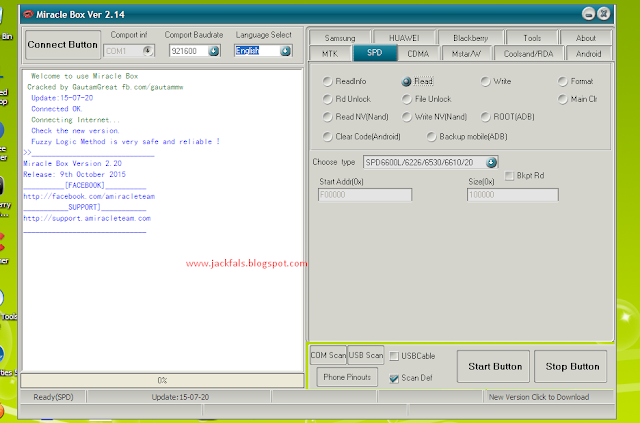Select Read NV(Nand) radio button
This screenshot has width=640, height=423.
(327, 117)
